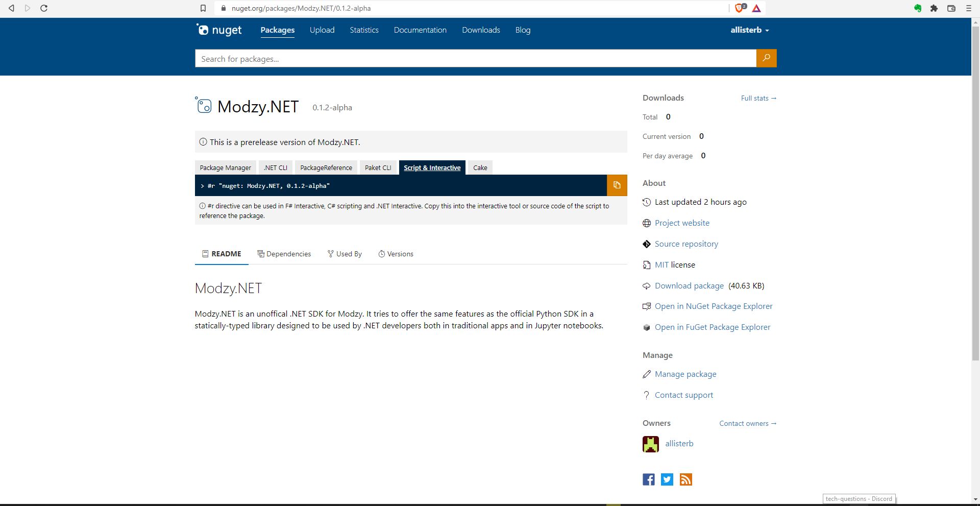Screen dimensions: 980x506
Task: Select the .NET CLI tab
Action: click(x=276, y=167)
